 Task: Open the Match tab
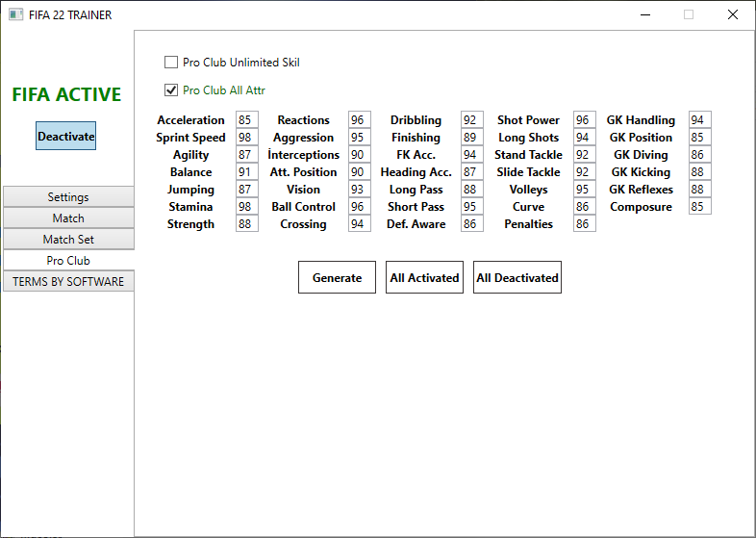(68, 218)
